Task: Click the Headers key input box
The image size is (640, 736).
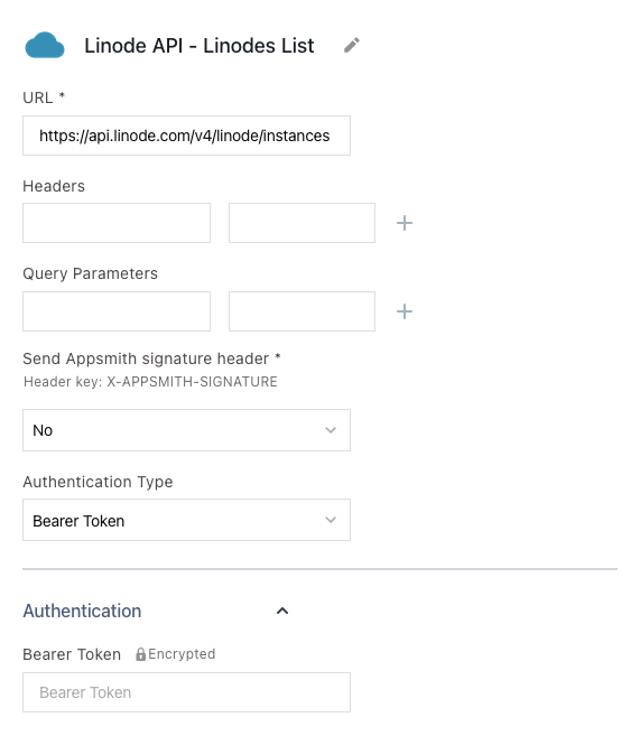Action: coord(116,223)
